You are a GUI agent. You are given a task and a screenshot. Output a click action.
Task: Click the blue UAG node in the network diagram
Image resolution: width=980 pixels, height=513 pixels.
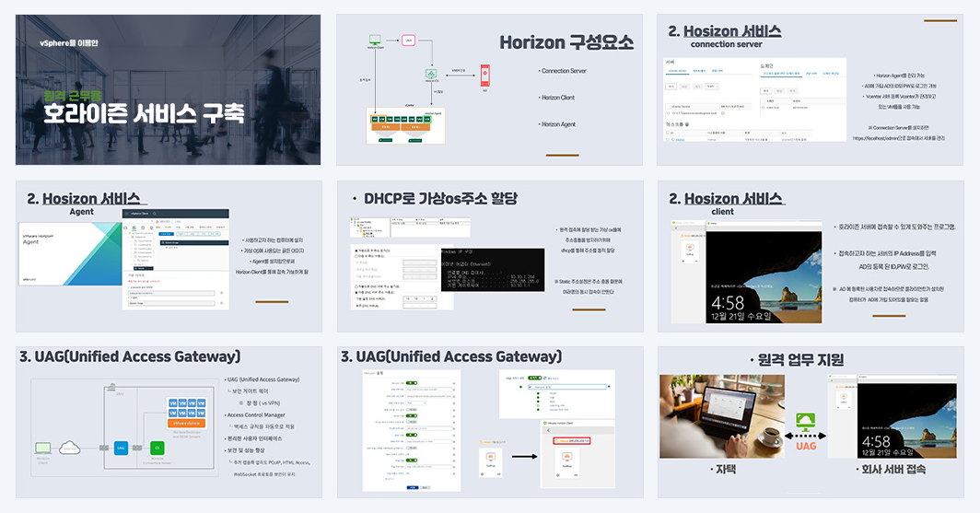122,448
